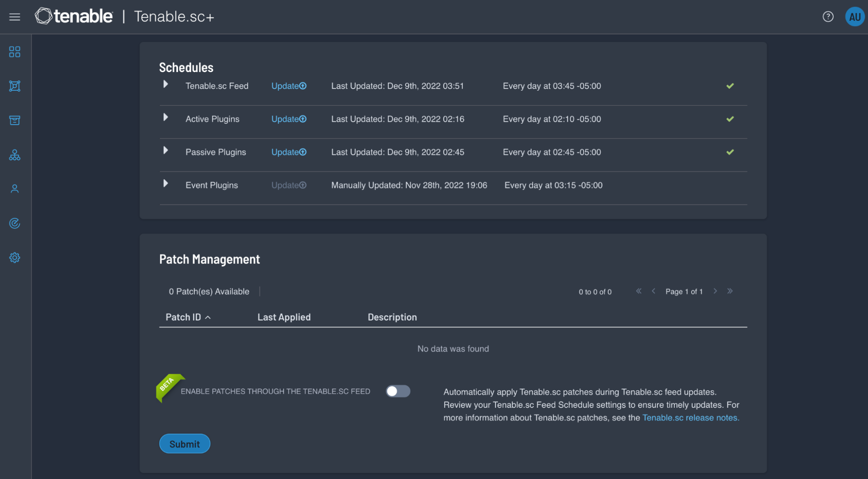
Task: Click 'Last Updated: Dec 9th, 2022 03:51'
Action: tap(397, 86)
